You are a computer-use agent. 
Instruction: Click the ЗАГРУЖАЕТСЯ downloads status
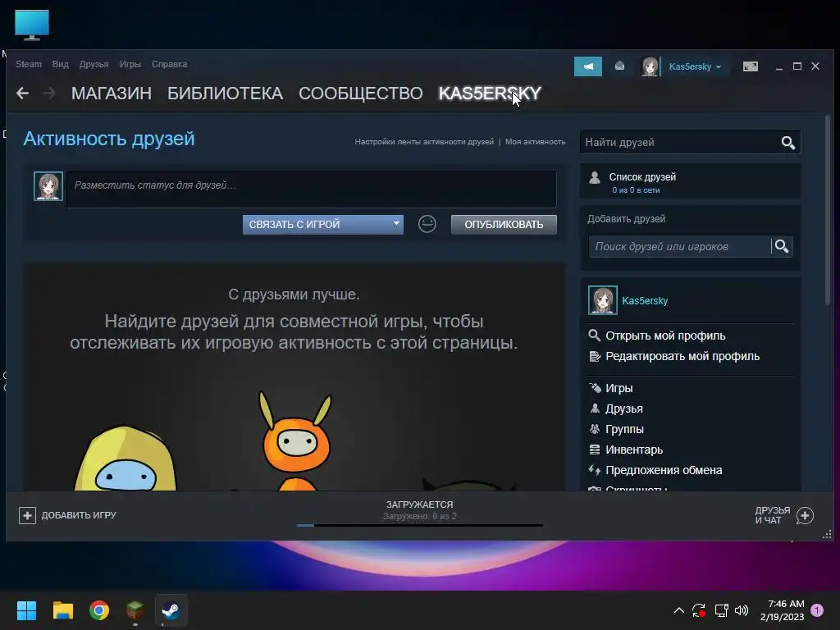tap(419, 504)
